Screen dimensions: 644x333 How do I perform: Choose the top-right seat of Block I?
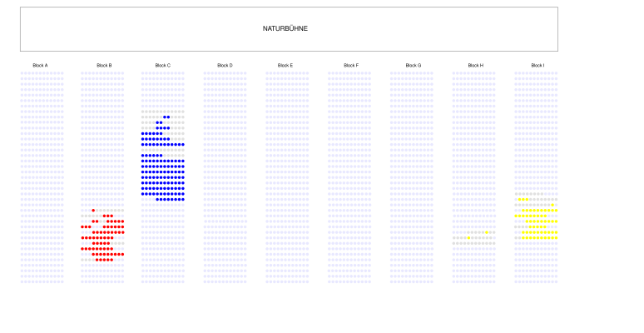pos(556,73)
